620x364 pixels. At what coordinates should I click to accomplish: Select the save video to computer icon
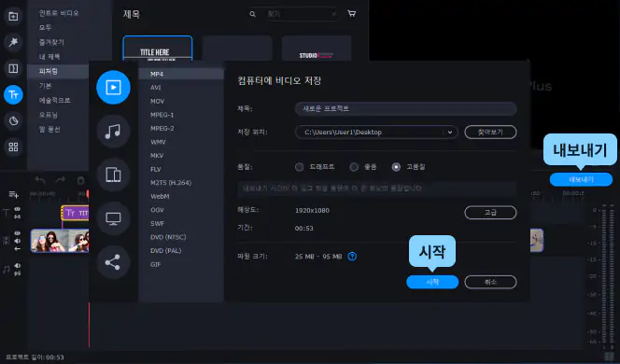pyautogui.click(x=113, y=87)
